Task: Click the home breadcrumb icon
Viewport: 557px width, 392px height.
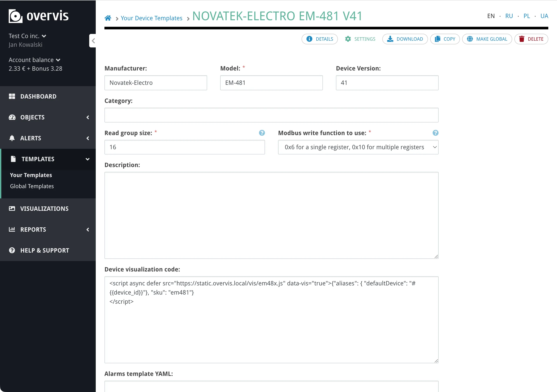Action: [x=108, y=18]
